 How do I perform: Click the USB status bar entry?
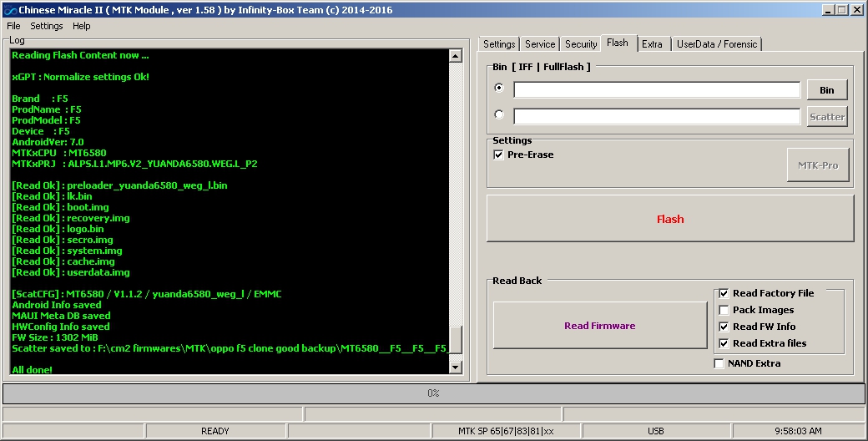click(656, 431)
